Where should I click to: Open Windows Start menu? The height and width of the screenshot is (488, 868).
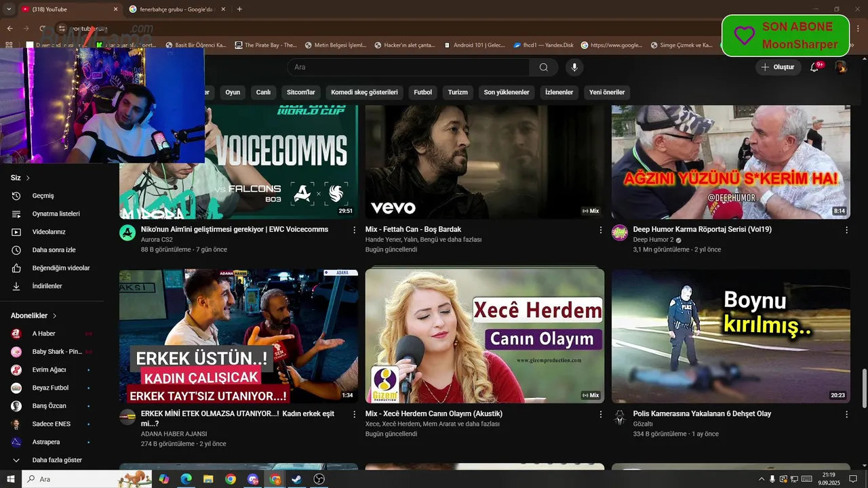tap(10, 479)
